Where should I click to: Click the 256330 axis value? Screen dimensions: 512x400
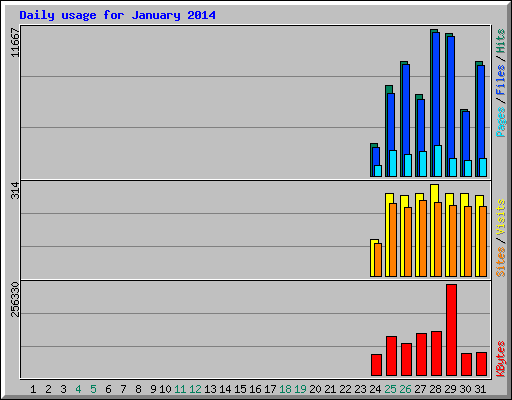[x=15, y=299]
